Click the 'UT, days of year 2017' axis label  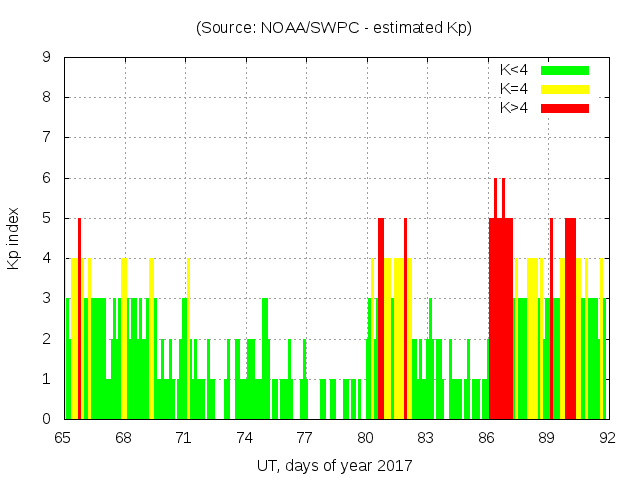tap(334, 465)
